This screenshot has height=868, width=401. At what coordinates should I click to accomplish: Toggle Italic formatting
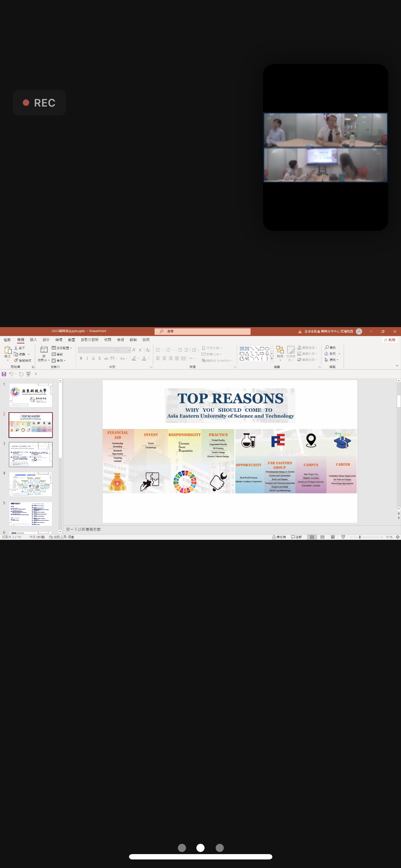[x=87, y=358]
